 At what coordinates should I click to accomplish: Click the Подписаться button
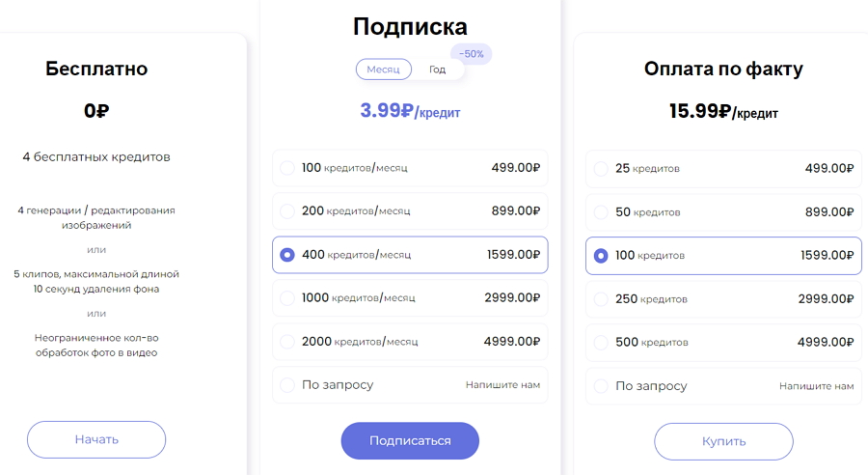[410, 440]
